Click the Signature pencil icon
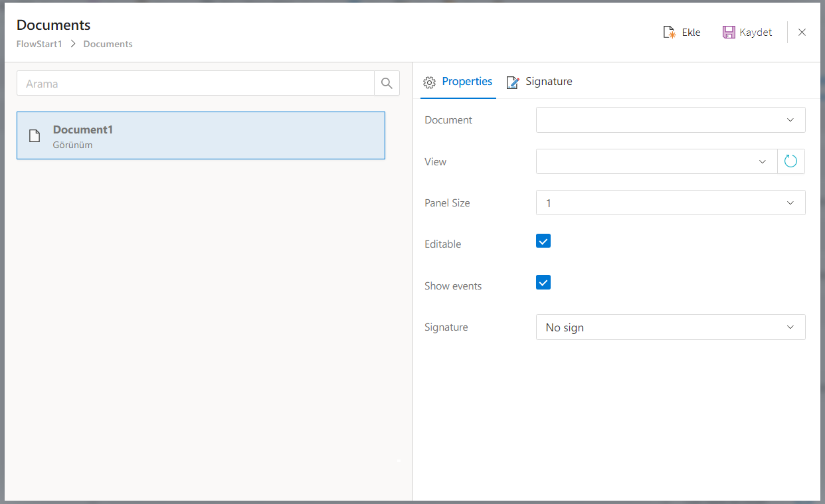 pos(513,82)
